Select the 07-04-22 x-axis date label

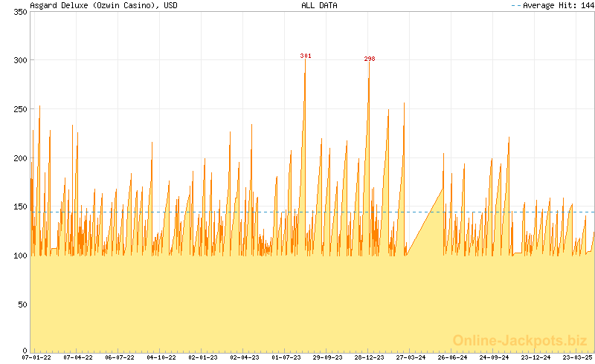[x=78, y=357]
